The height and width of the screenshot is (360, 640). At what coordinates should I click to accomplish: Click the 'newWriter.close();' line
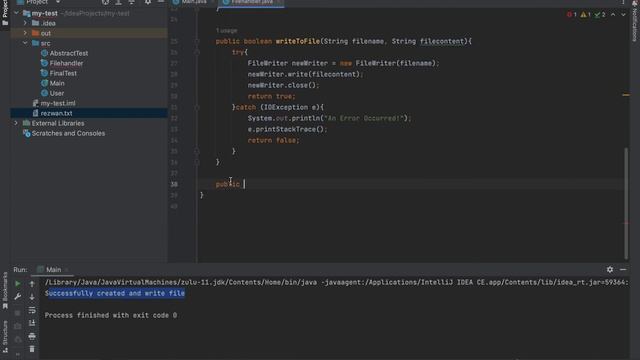click(x=283, y=85)
